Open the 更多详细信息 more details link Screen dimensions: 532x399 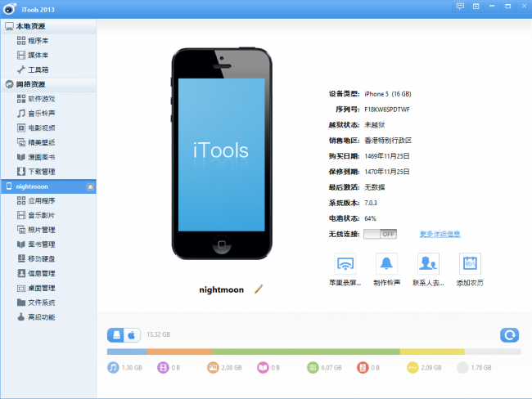point(440,234)
